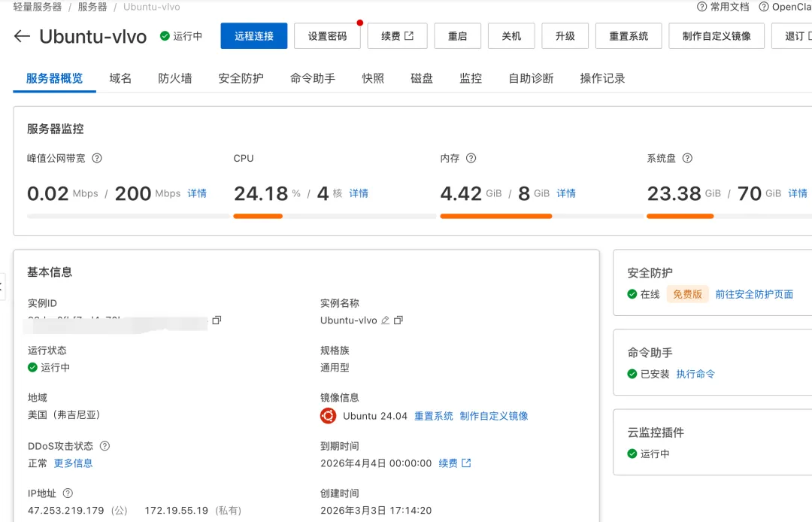Click the Ubuntu logo icon

(x=329, y=416)
